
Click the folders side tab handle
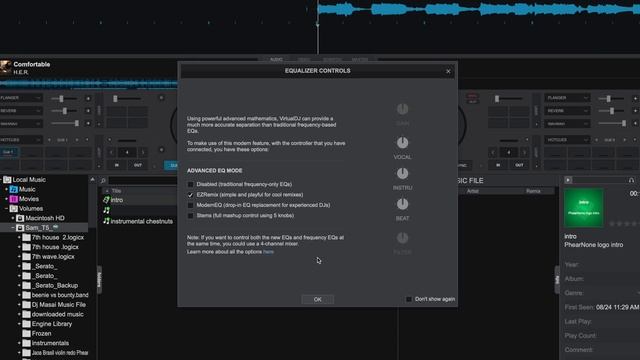[99, 280]
